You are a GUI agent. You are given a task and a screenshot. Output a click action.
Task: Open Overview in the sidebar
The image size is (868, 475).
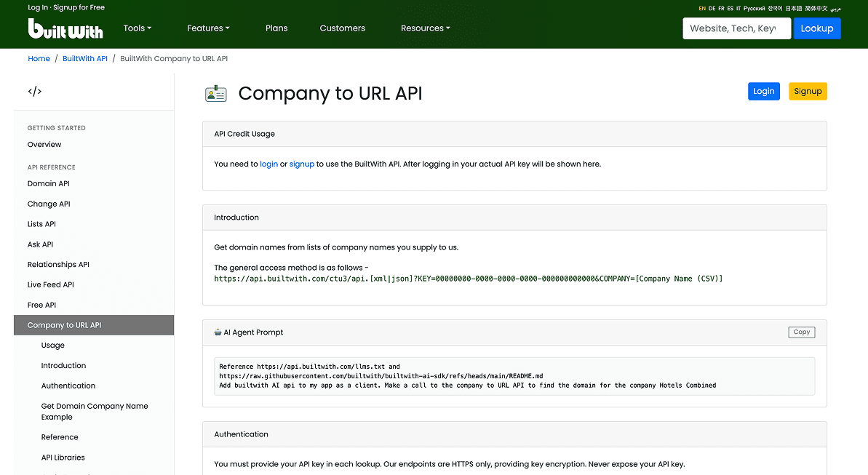pyautogui.click(x=44, y=145)
